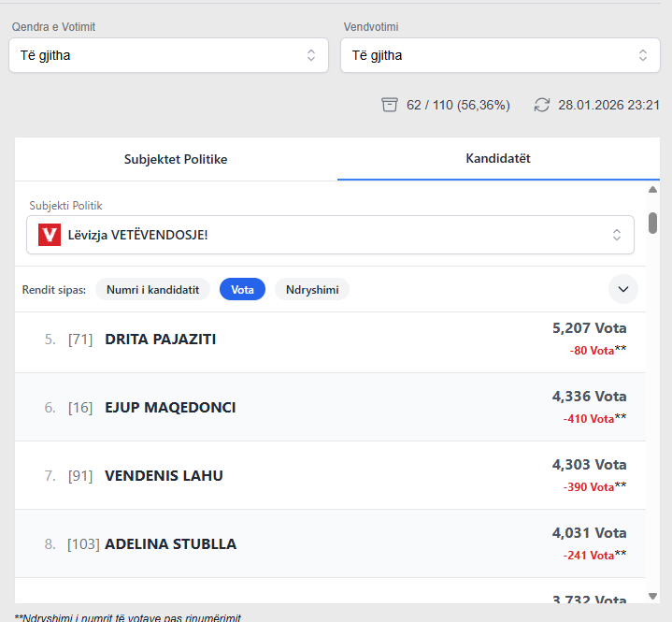Image resolution: width=672 pixels, height=622 pixels.
Task: Open the Qendra e Votimit dropdown
Action: [168, 55]
